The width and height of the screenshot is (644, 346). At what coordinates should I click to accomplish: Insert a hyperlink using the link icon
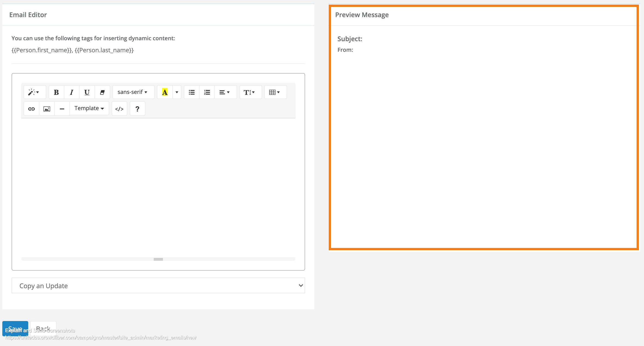tap(31, 108)
